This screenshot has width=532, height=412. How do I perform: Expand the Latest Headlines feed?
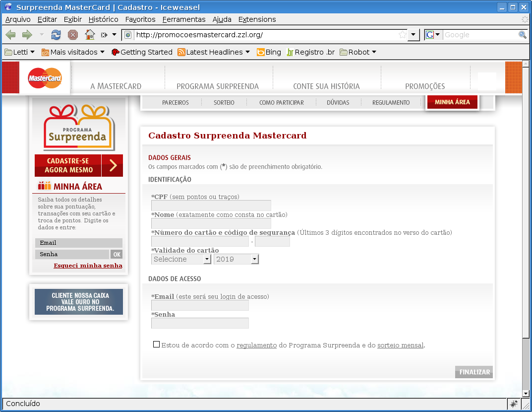pos(214,52)
